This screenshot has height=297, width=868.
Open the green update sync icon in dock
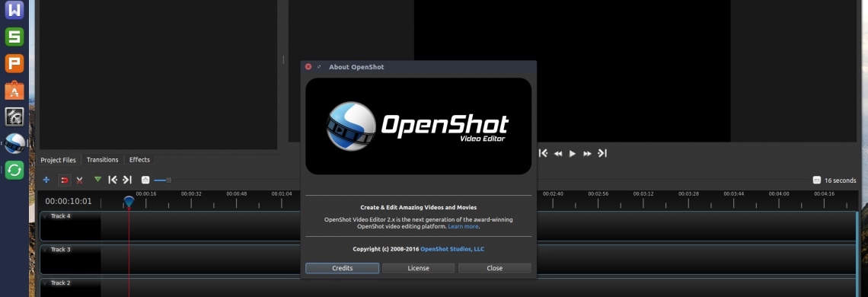click(14, 170)
